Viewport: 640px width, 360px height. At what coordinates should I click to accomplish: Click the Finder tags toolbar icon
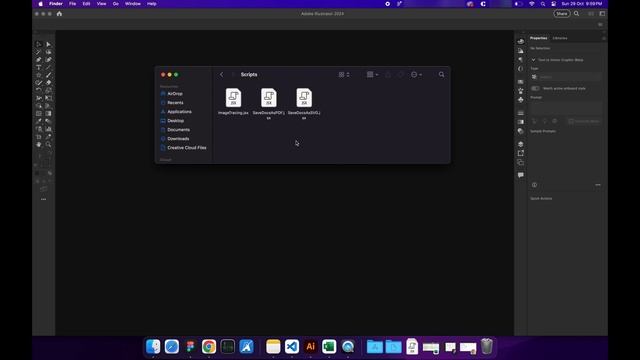[401, 75]
